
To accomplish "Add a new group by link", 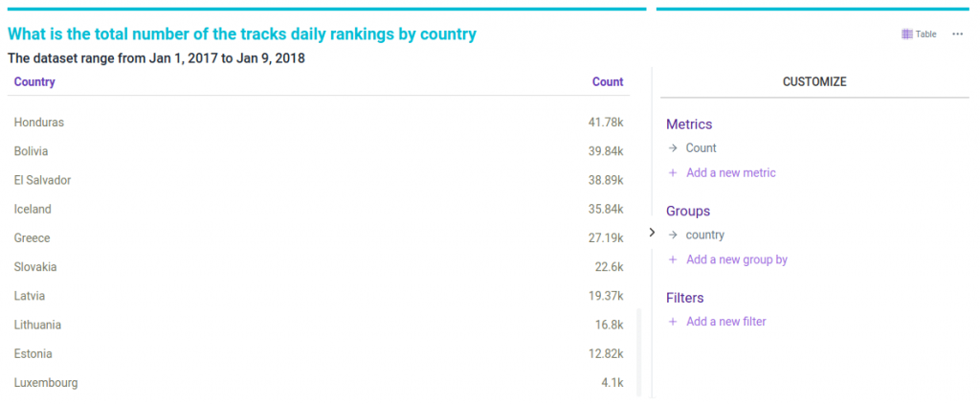I will [x=736, y=259].
